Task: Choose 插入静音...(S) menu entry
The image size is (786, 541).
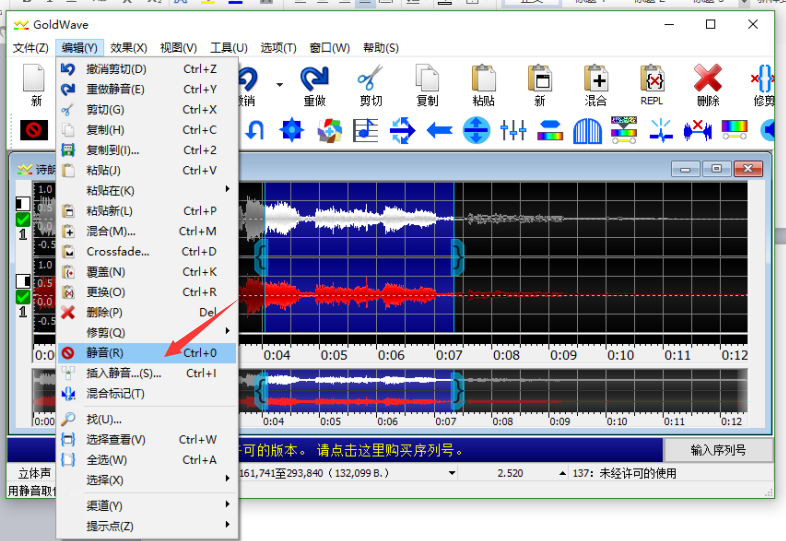Action: (147, 373)
